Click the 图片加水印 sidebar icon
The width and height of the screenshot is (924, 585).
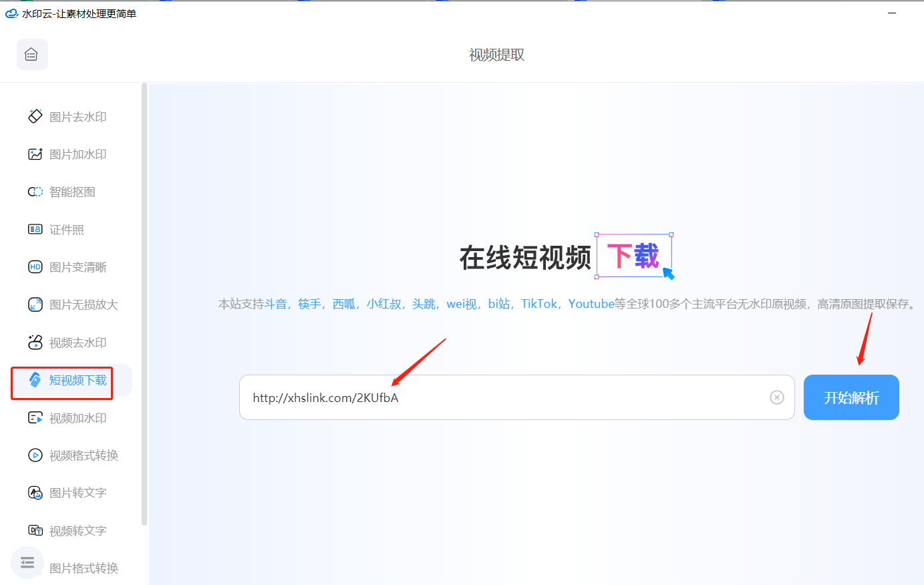tap(35, 154)
